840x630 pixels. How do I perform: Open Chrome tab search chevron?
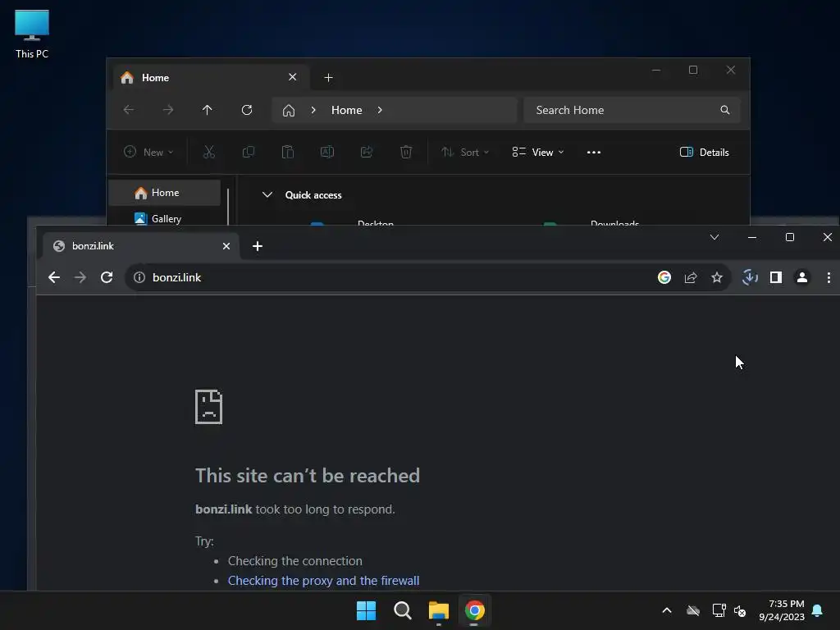point(714,237)
